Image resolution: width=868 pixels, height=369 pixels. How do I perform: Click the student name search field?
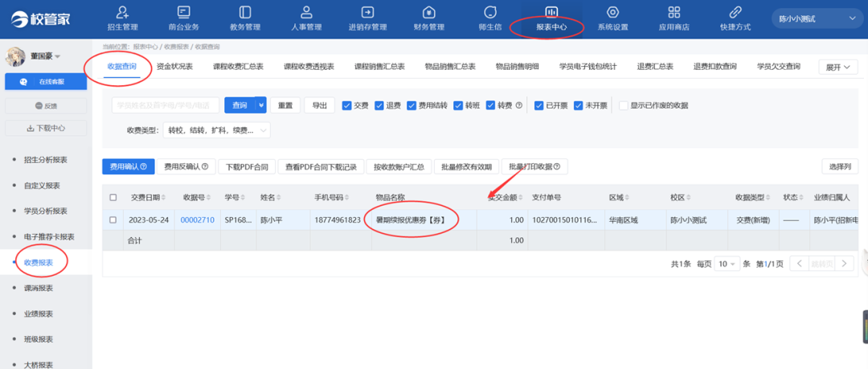coord(165,105)
